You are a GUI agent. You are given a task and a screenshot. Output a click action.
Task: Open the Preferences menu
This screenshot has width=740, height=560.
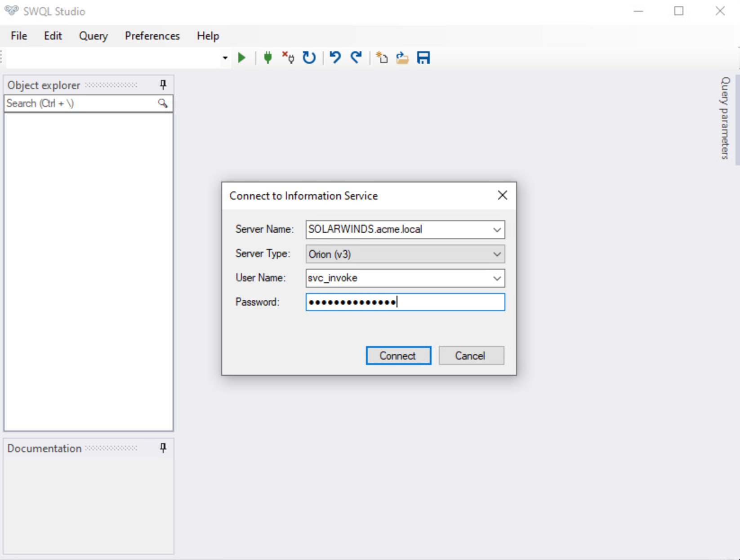(152, 36)
